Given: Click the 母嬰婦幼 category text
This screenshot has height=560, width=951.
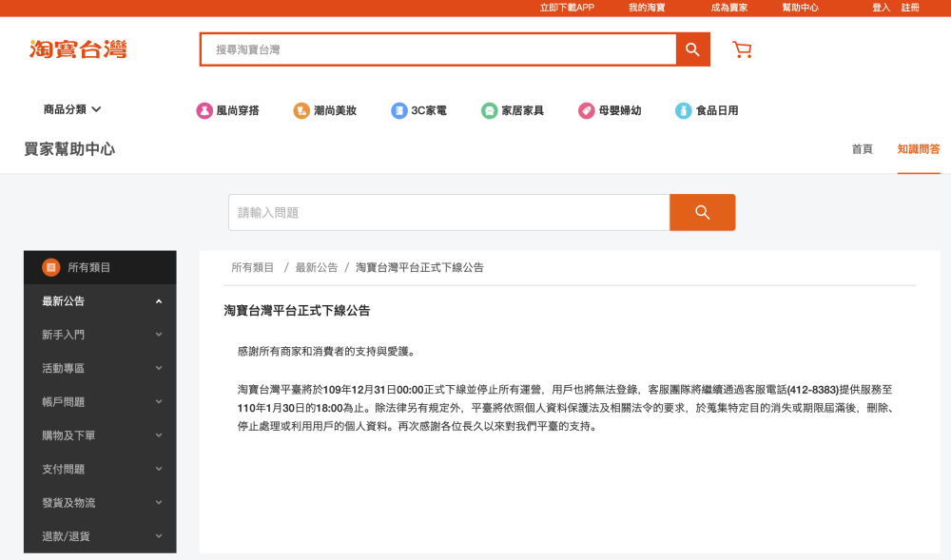Looking at the screenshot, I should pos(620,110).
